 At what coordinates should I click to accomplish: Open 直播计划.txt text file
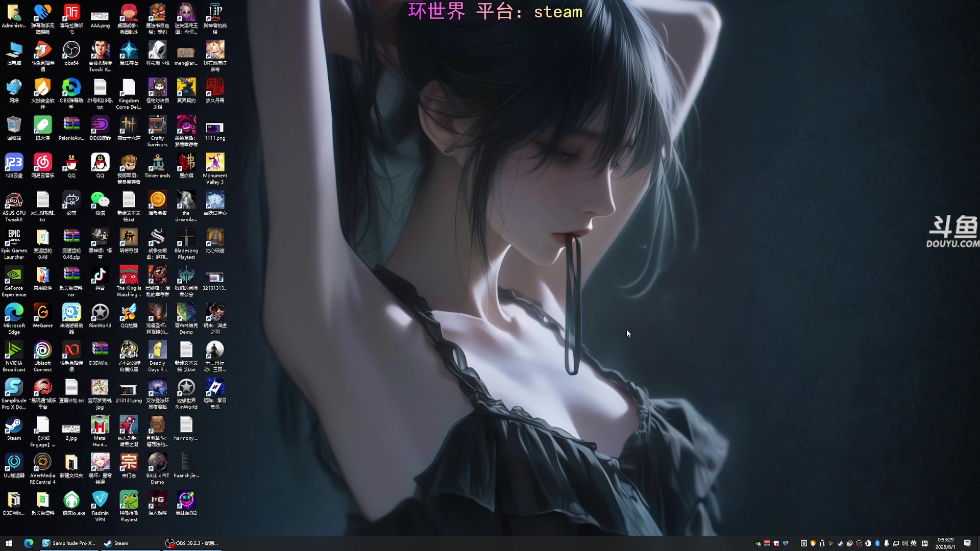point(71,391)
